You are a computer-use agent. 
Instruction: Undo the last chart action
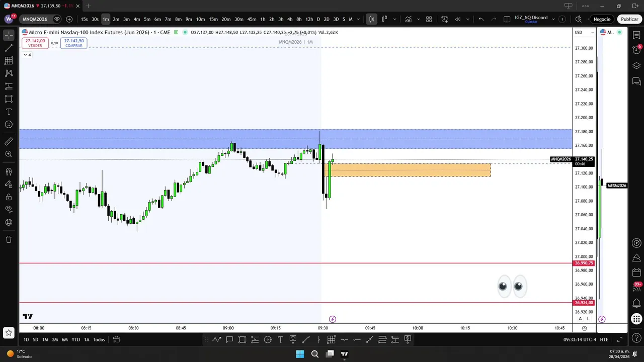481,19
